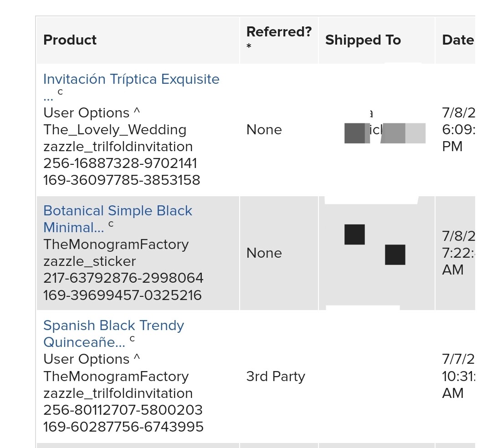Open the Invitación Tríptica Exquisite product link

(x=131, y=87)
